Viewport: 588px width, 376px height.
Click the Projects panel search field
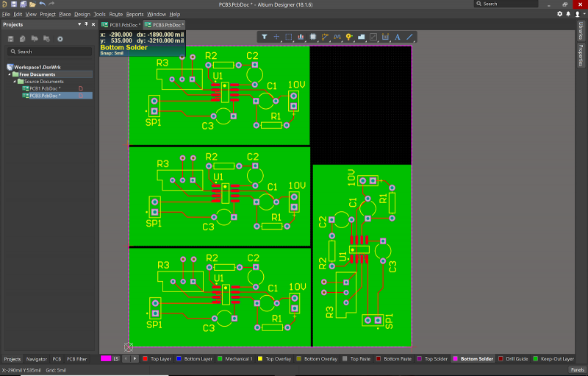49,52
